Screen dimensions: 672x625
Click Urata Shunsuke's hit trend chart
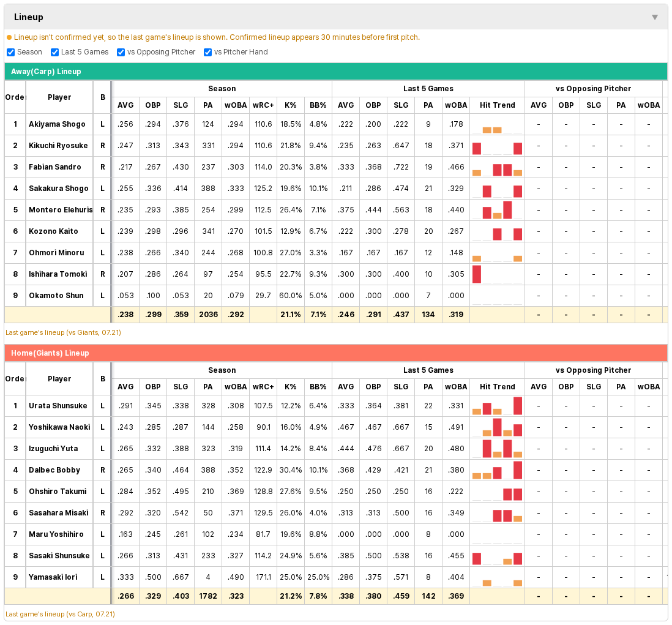(x=497, y=405)
